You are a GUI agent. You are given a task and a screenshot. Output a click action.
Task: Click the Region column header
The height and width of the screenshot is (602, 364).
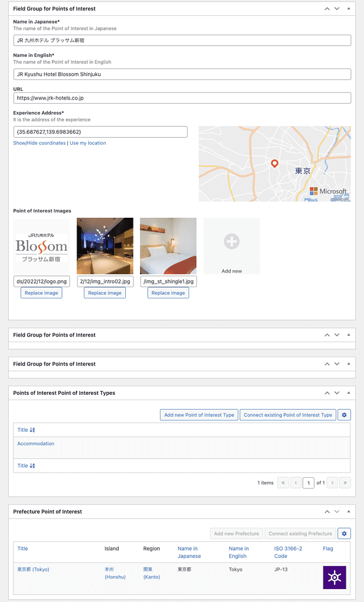pos(152,548)
